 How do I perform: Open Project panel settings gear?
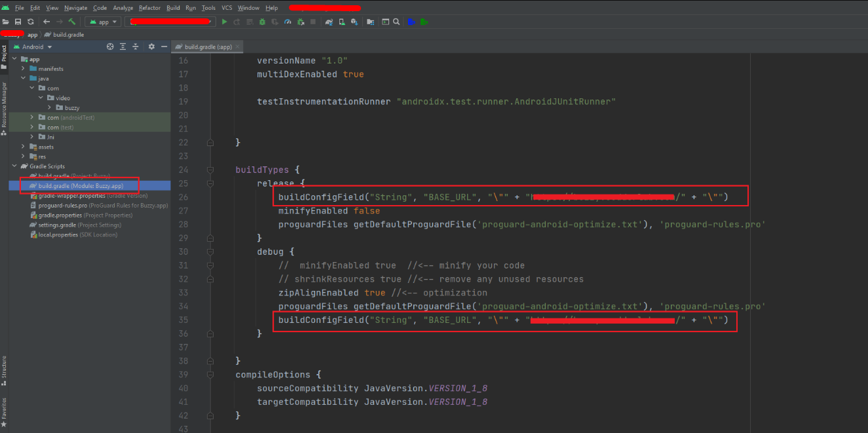(151, 47)
